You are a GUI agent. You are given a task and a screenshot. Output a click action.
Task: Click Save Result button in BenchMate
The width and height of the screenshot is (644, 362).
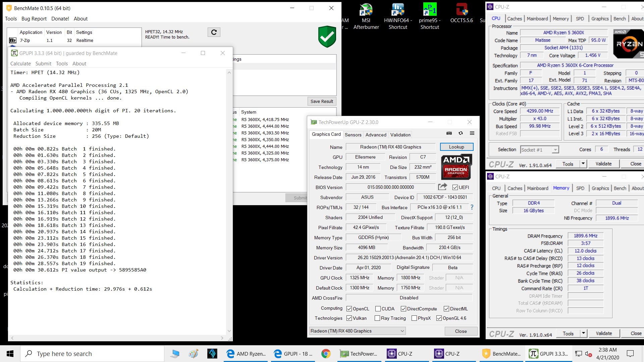pos(322,101)
